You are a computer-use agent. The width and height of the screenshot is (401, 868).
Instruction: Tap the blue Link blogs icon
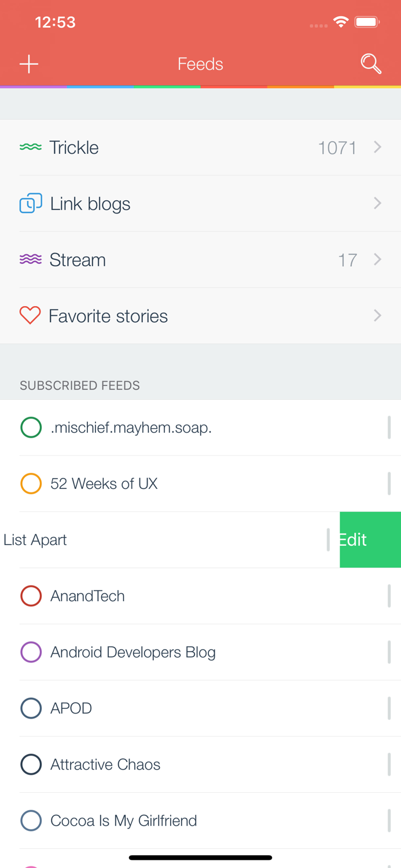31,204
